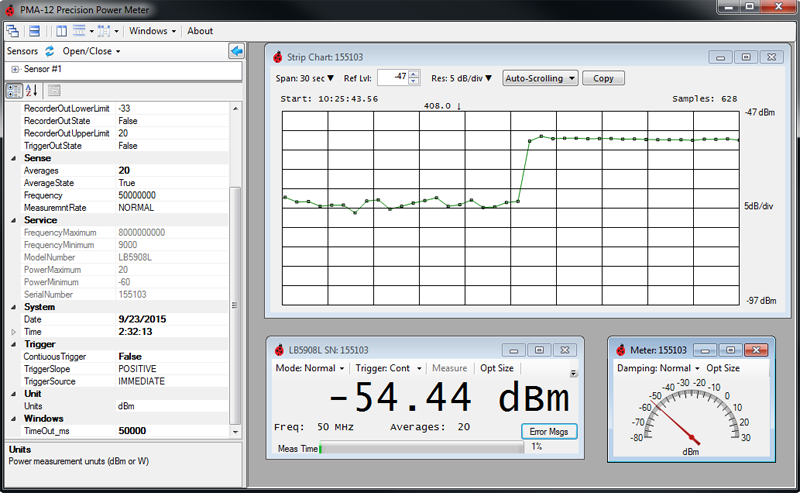Open the property pages icon
Screen dimensions: 800x493
(54, 91)
